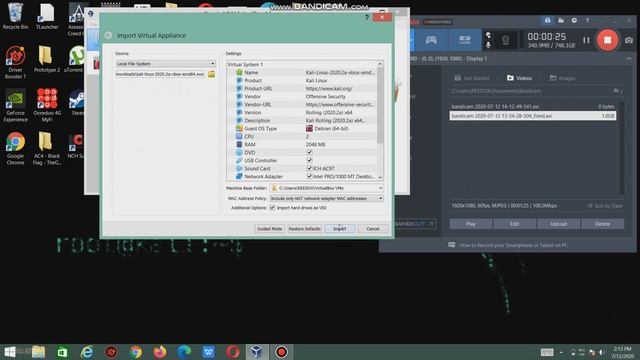
Task: Collapse the Bandicam display info bar
Action: click(629, 59)
